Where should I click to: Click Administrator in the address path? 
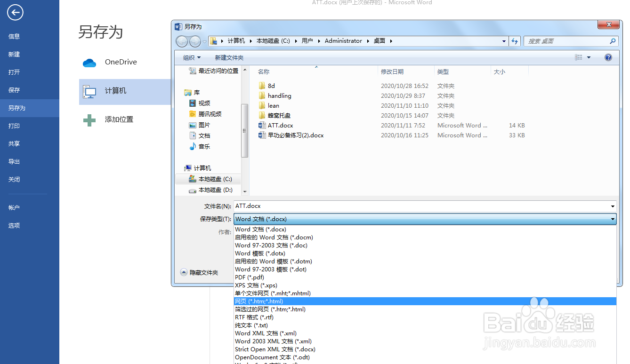[343, 41]
